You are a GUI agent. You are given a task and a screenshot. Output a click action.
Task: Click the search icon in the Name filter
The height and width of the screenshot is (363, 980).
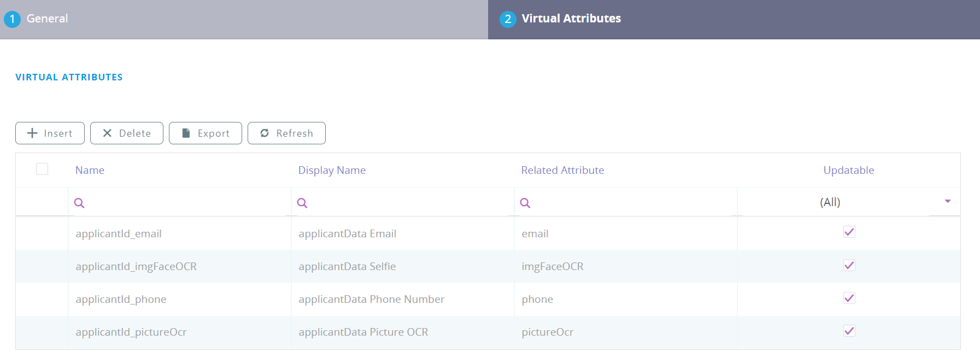coord(79,203)
